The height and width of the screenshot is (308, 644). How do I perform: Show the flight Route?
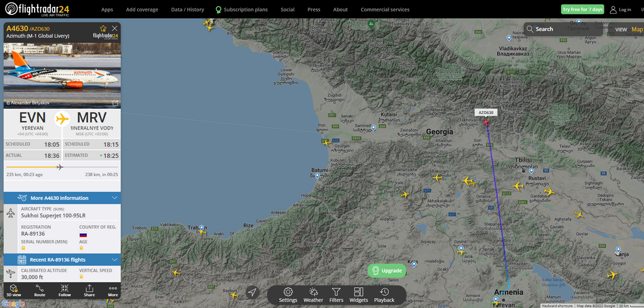click(x=40, y=290)
